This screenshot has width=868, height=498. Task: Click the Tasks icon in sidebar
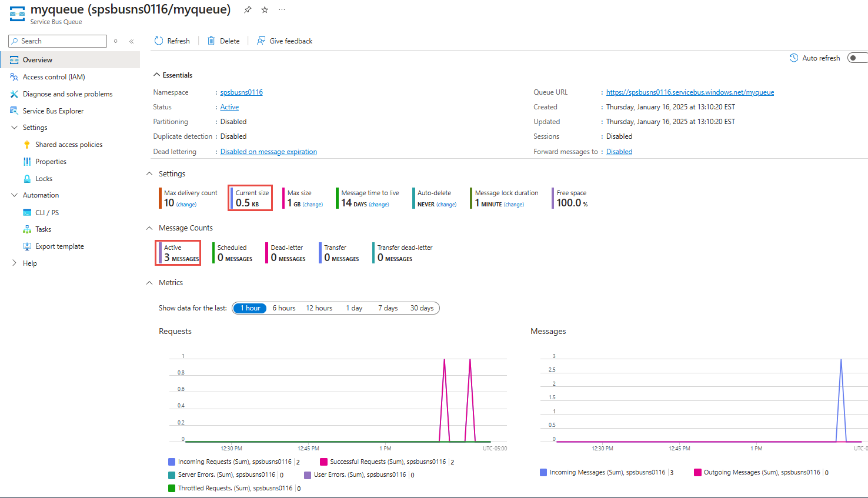click(27, 229)
